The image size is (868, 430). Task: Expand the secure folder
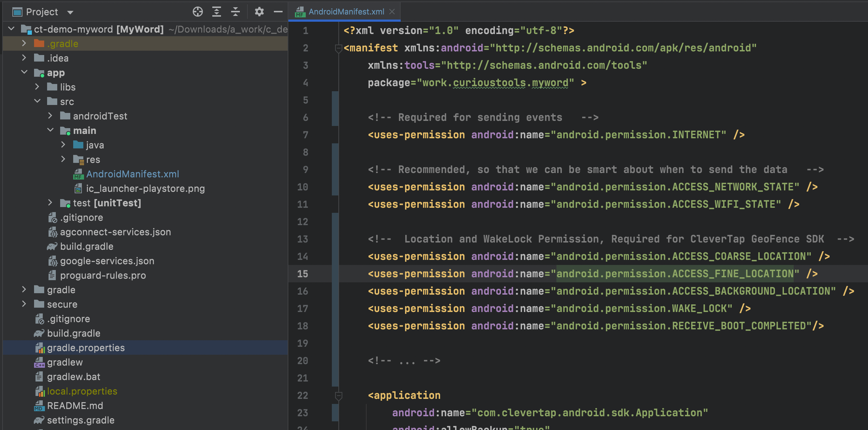coord(24,304)
